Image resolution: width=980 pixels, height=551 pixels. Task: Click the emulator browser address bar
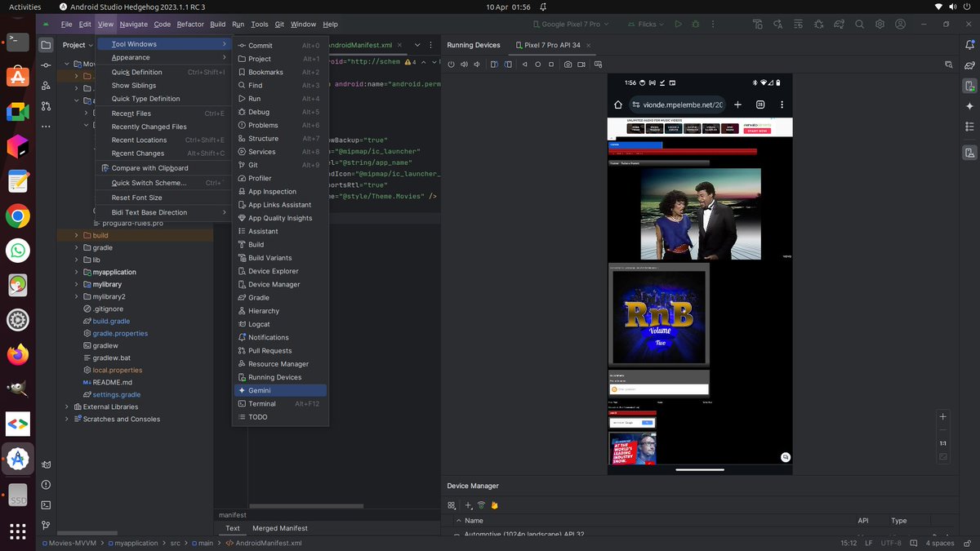click(677, 104)
